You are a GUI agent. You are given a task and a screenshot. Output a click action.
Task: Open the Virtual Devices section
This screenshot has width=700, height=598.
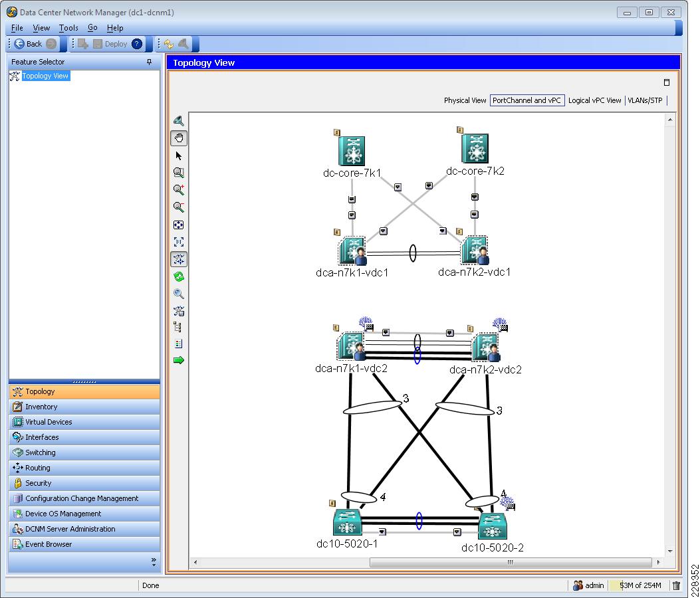pos(84,422)
